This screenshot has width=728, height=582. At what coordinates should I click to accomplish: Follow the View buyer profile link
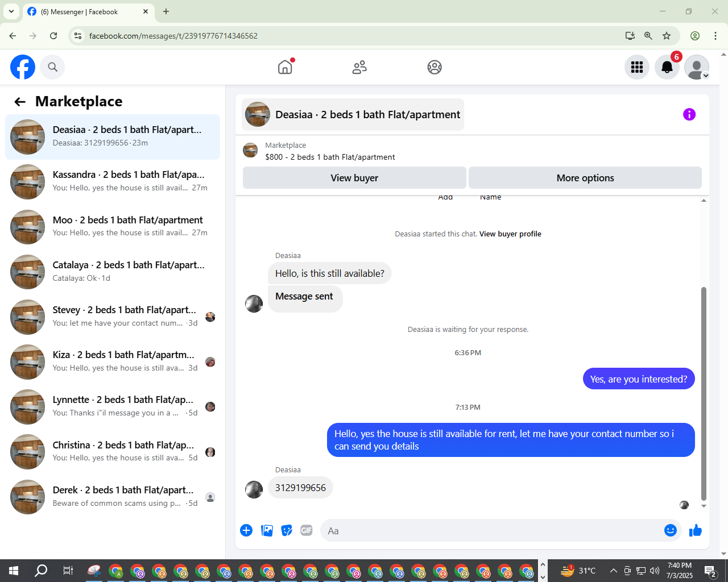[x=510, y=234]
